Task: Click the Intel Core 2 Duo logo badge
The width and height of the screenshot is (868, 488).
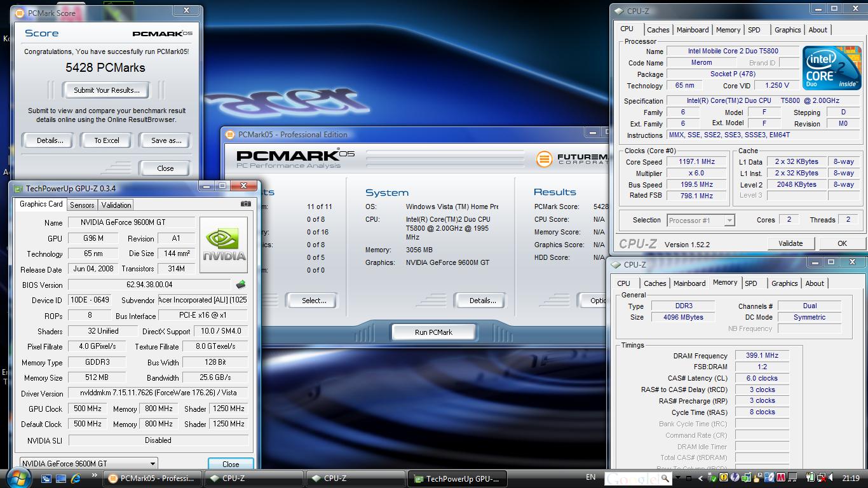Action: (831, 67)
